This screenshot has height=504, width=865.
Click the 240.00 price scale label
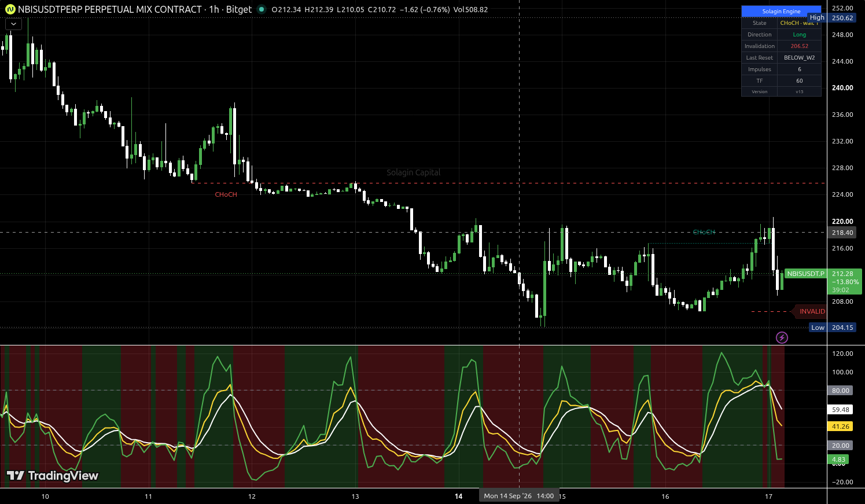click(x=842, y=88)
